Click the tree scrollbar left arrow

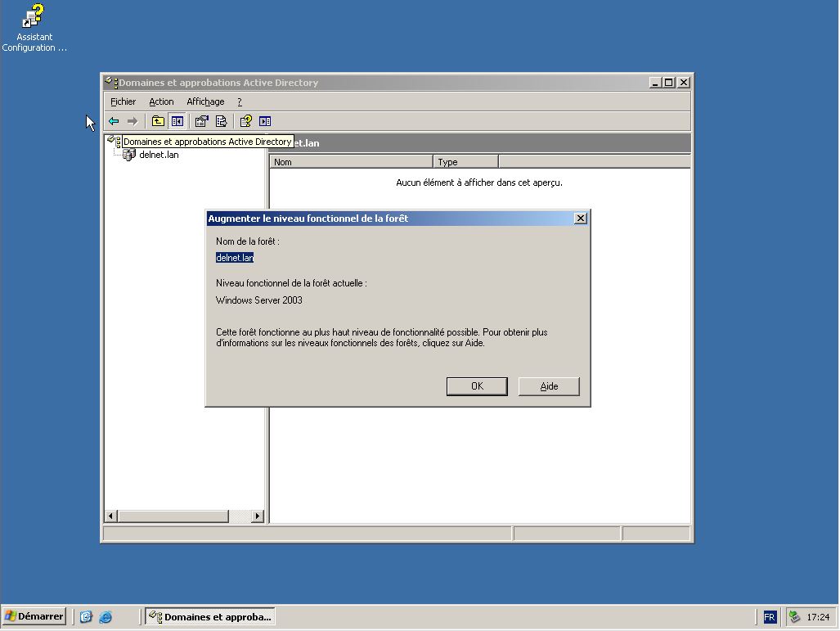click(x=111, y=516)
